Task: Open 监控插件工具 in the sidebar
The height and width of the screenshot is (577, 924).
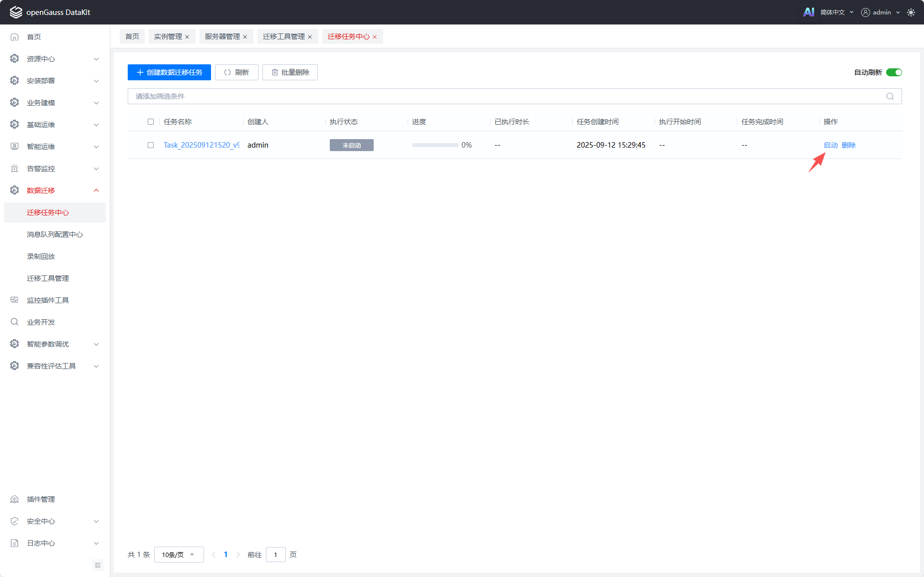Action: [x=48, y=300]
